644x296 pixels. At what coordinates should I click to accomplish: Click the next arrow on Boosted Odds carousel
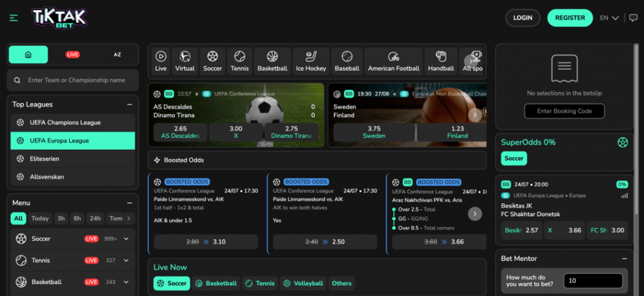tap(475, 213)
